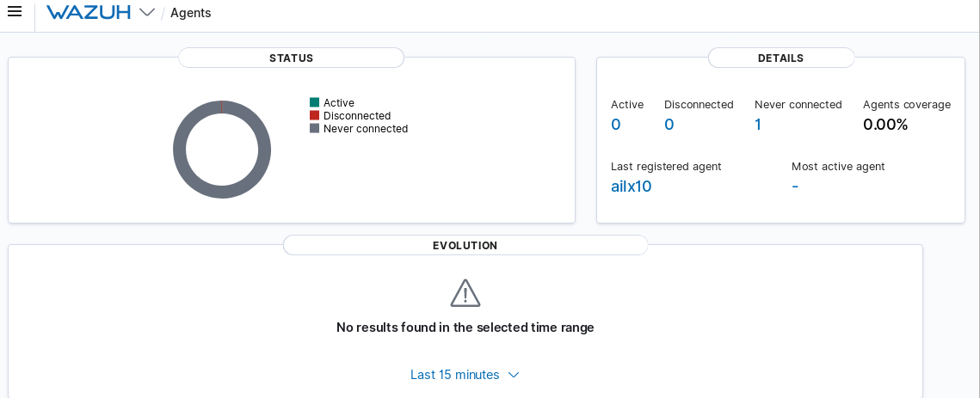Open the hamburger navigation menu
Screen dimensions: 980x398
click(15, 12)
